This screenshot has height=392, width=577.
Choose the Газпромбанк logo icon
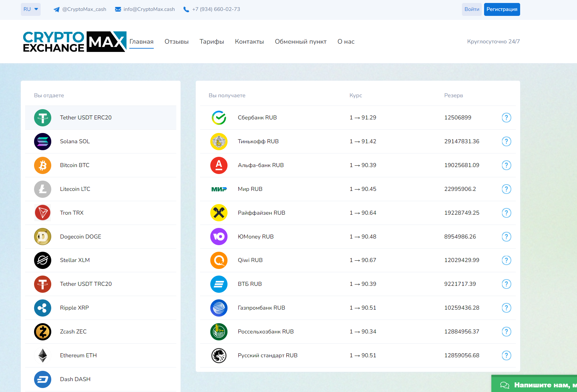pos(219,308)
